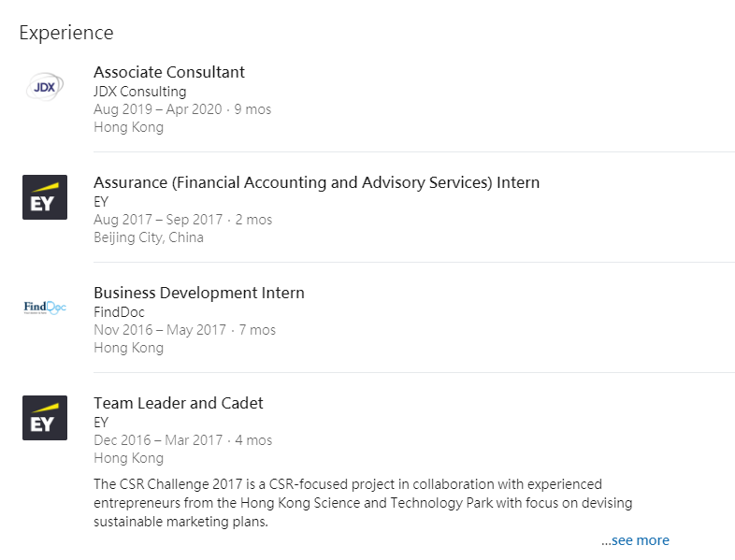Click the Aug 2019 – Apr 2020 date range

(158, 109)
